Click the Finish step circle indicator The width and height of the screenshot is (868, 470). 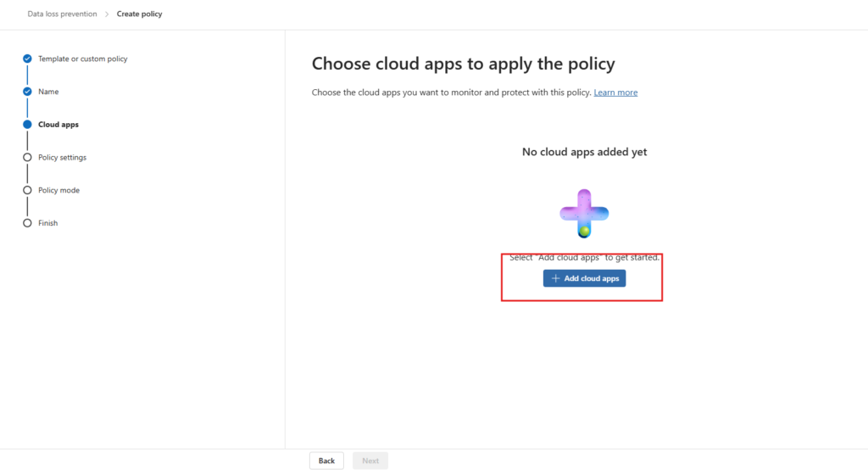[27, 223]
